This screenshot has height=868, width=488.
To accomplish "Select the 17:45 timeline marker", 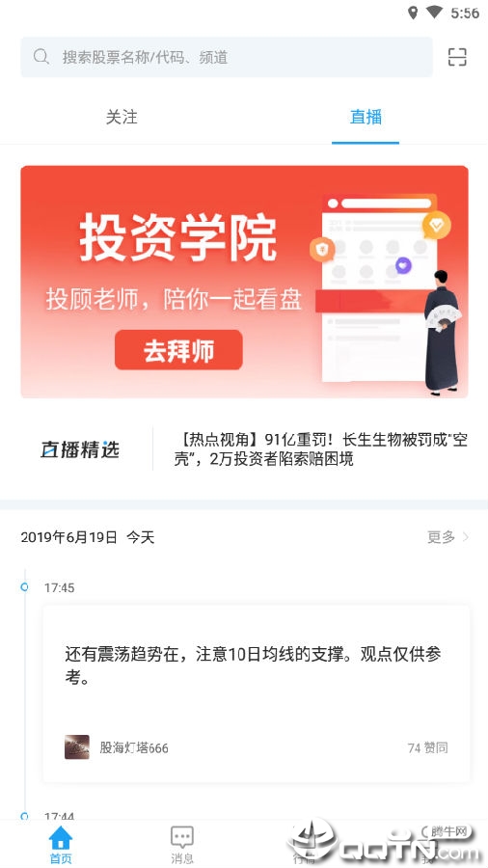I will coord(24,587).
